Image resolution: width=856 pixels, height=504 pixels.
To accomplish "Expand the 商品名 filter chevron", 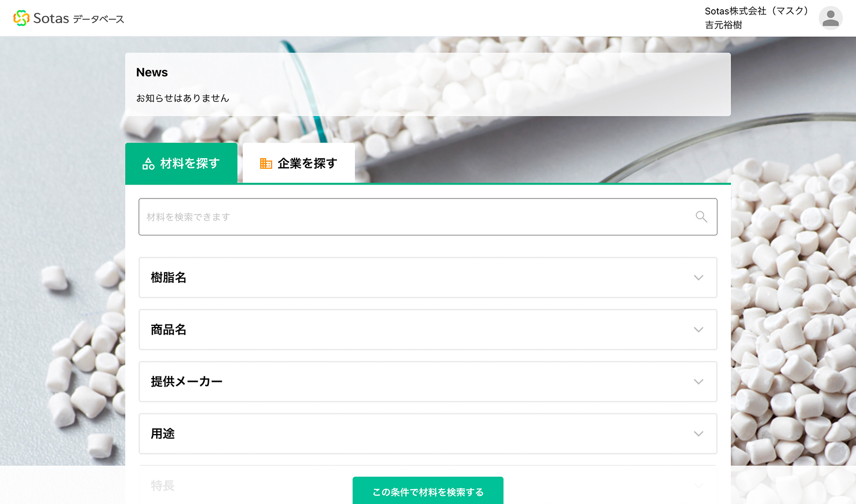I will click(x=698, y=330).
